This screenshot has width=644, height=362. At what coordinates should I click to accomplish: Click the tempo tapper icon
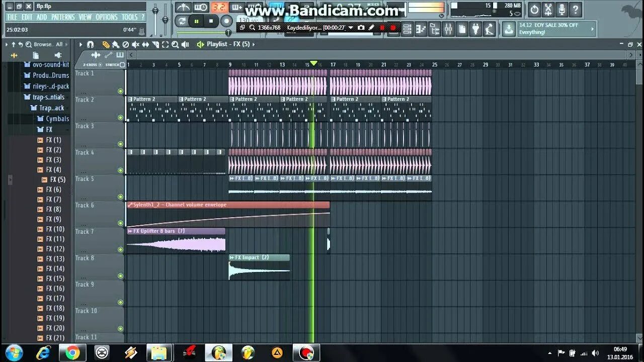tap(489, 29)
